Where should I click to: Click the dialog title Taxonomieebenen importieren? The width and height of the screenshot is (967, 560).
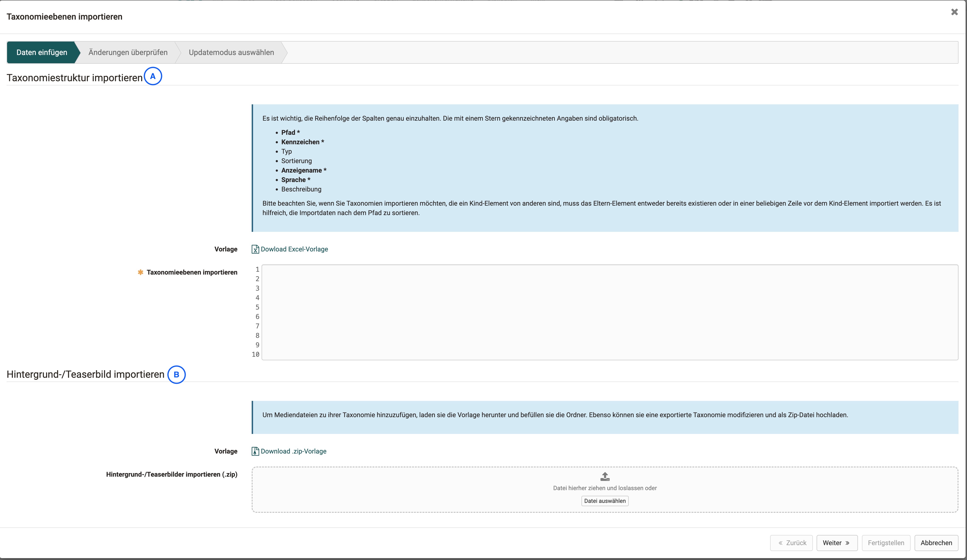click(x=64, y=17)
